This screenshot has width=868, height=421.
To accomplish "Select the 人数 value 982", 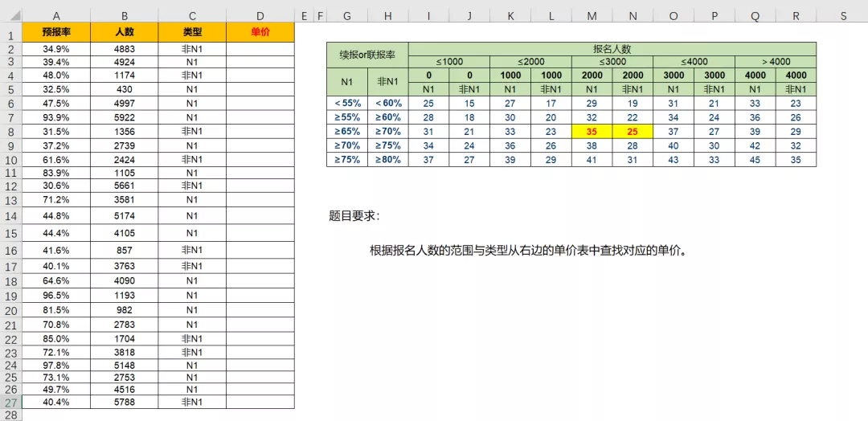I will click(124, 310).
